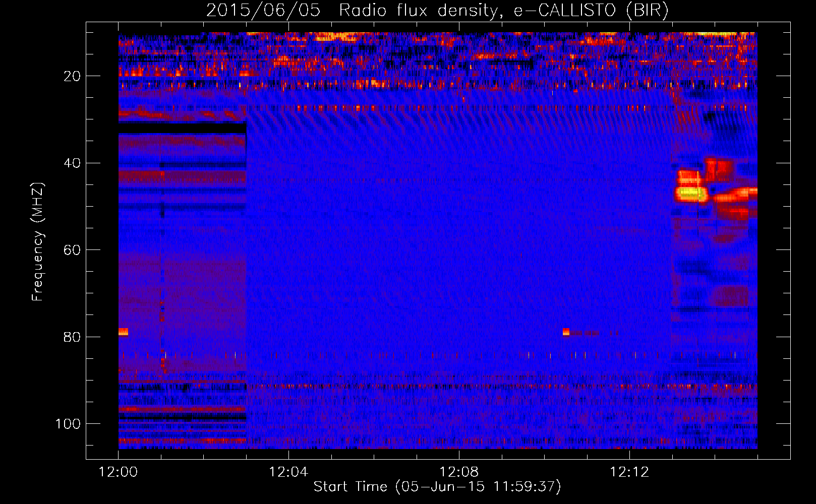Click the 80 frequency tick label
This screenshot has width=816, height=504.
coord(72,337)
